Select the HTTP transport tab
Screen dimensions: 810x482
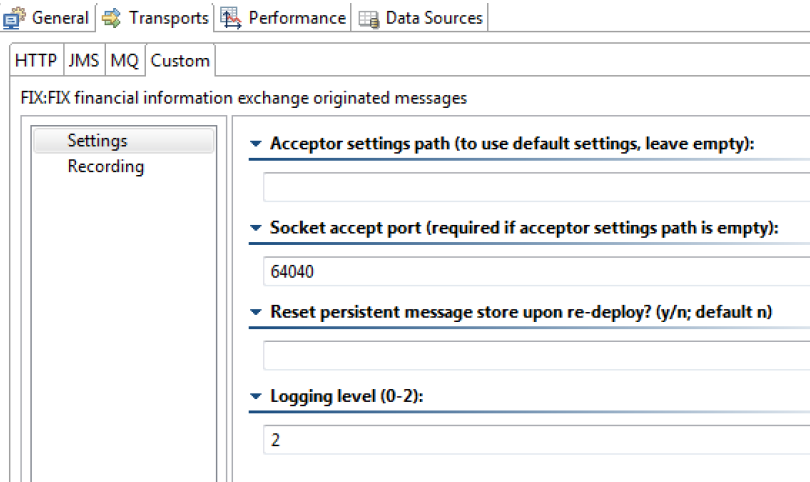(x=36, y=60)
